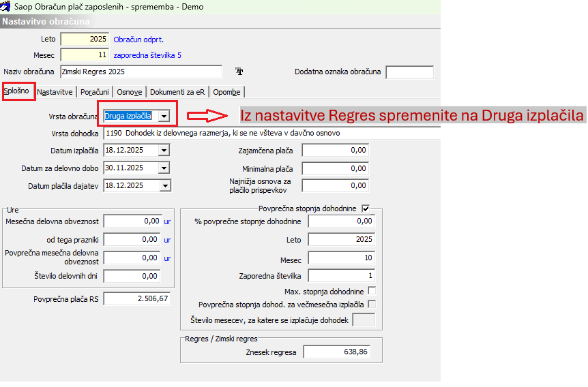Click the selected Druga izplačila combo text
588x387 pixels.
tap(128, 116)
